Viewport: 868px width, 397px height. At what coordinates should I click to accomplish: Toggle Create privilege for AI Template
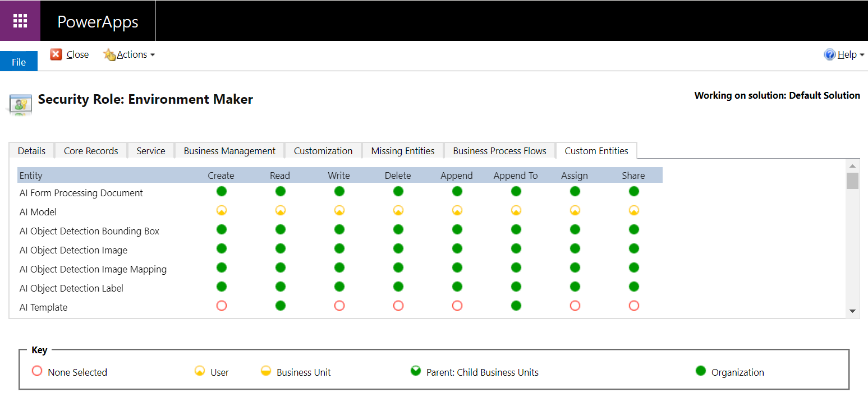pyautogui.click(x=222, y=306)
